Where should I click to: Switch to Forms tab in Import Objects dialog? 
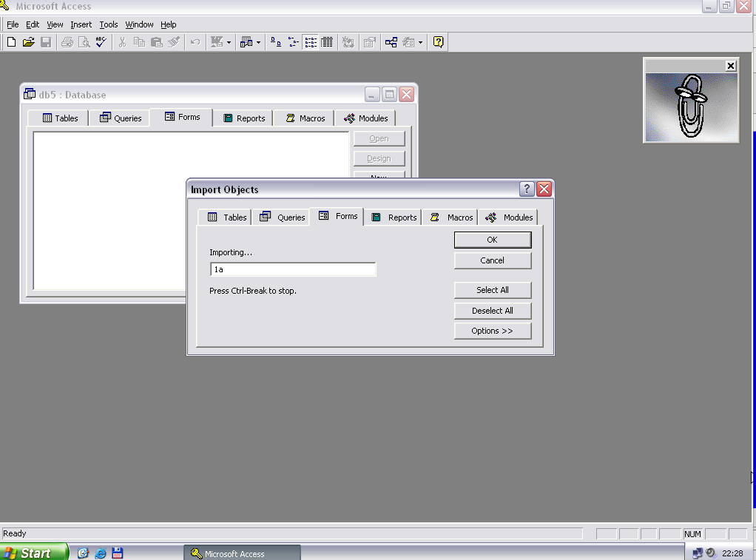click(x=337, y=216)
